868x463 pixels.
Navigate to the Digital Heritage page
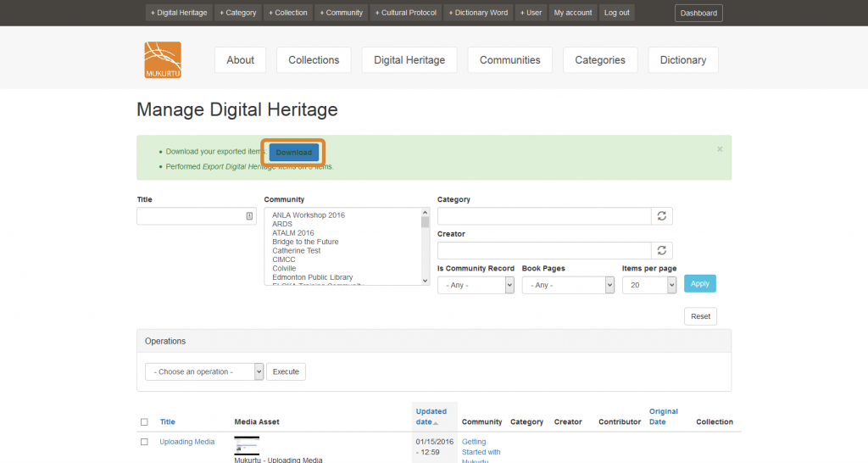(409, 60)
